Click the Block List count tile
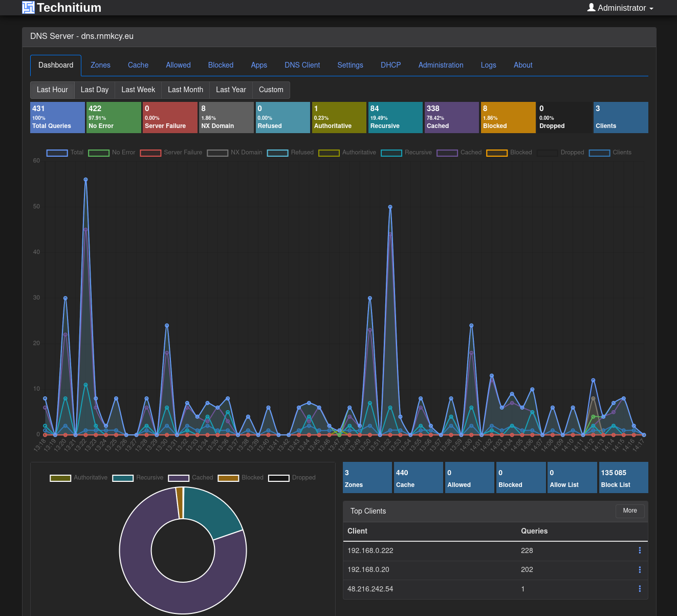Screen dimensions: 677x616 coord(623,478)
